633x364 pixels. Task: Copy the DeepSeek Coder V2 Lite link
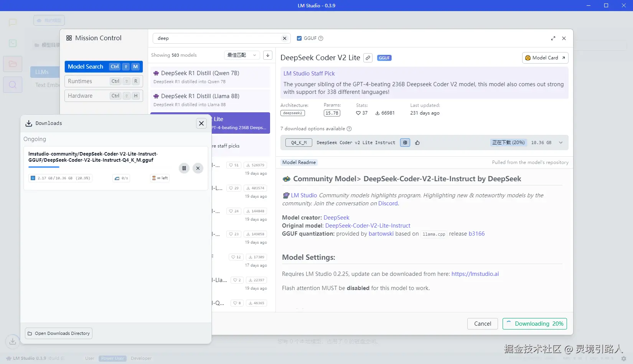coord(368,58)
